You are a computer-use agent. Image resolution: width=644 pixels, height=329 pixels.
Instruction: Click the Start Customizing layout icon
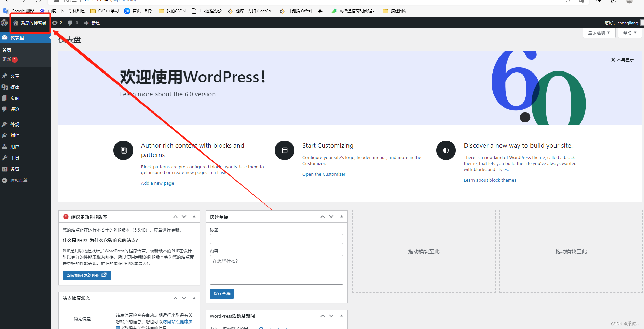point(285,150)
